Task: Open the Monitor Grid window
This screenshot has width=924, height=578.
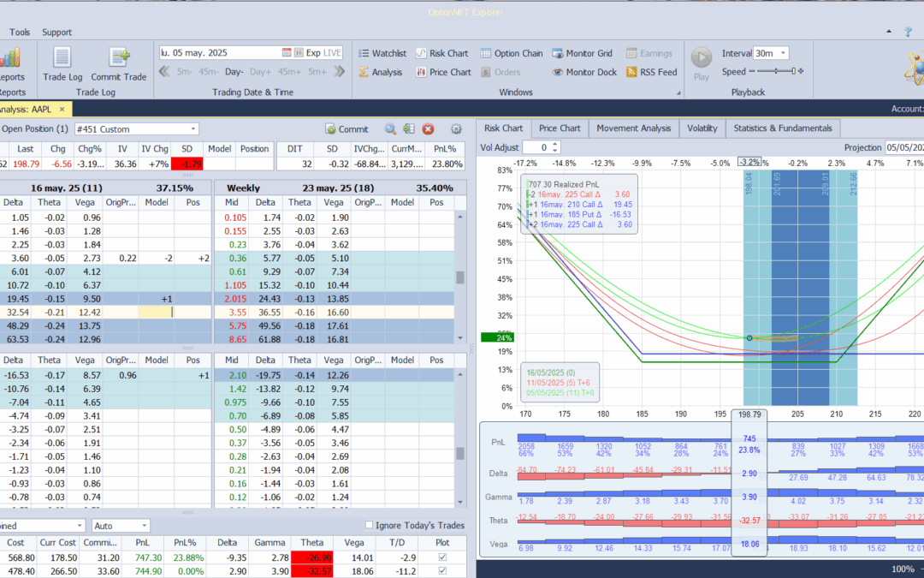Action: pos(583,53)
